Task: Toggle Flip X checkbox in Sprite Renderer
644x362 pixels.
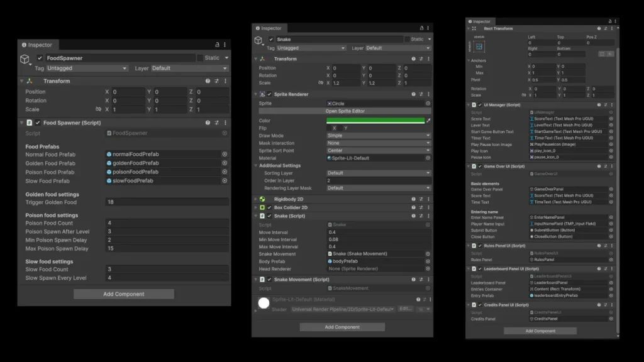Action: coord(330,128)
